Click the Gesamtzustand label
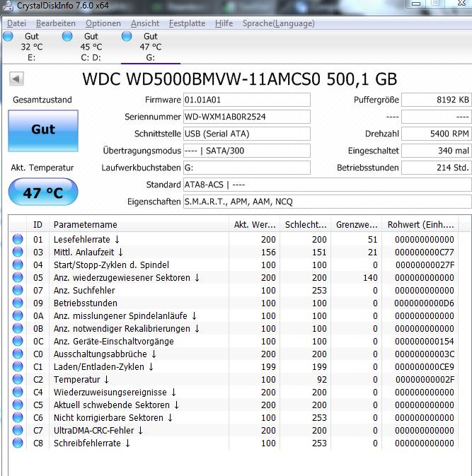Screen dimensions: 472x476 (x=42, y=100)
